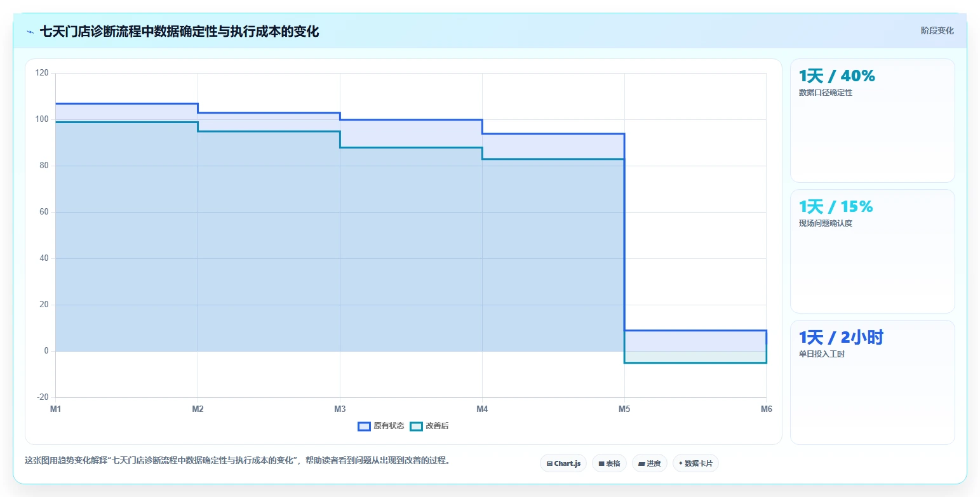Click the 数据卡片 sparkle icon
The height and width of the screenshot is (497, 980).
681,463
